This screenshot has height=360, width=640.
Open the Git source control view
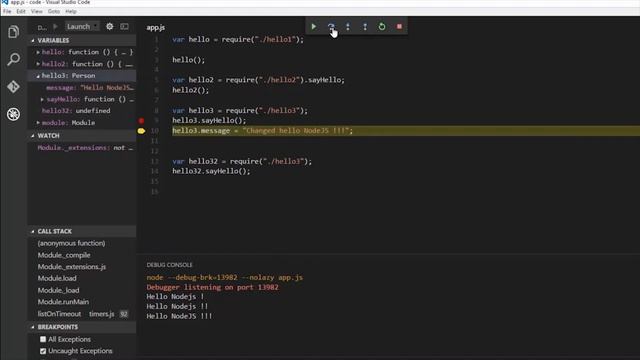[x=13, y=87]
